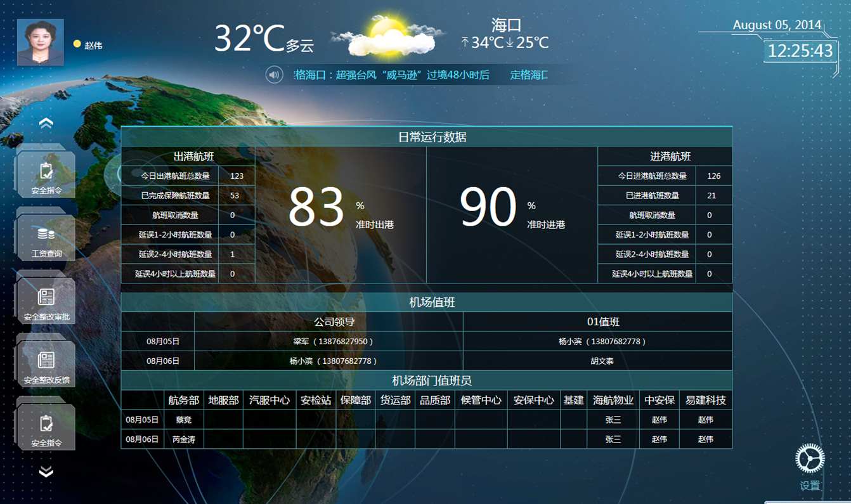Click the 90 on-time arrival percentage
This screenshot has width=851, height=504.
[488, 207]
